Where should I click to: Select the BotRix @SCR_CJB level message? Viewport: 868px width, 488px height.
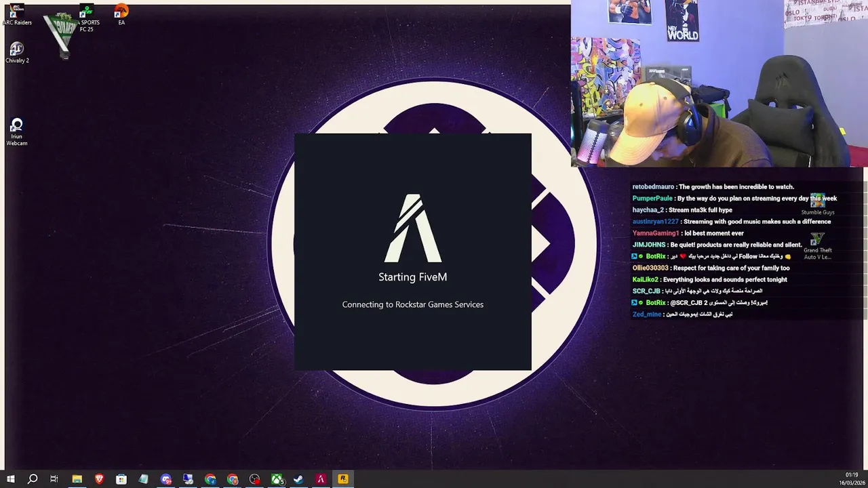(699, 302)
